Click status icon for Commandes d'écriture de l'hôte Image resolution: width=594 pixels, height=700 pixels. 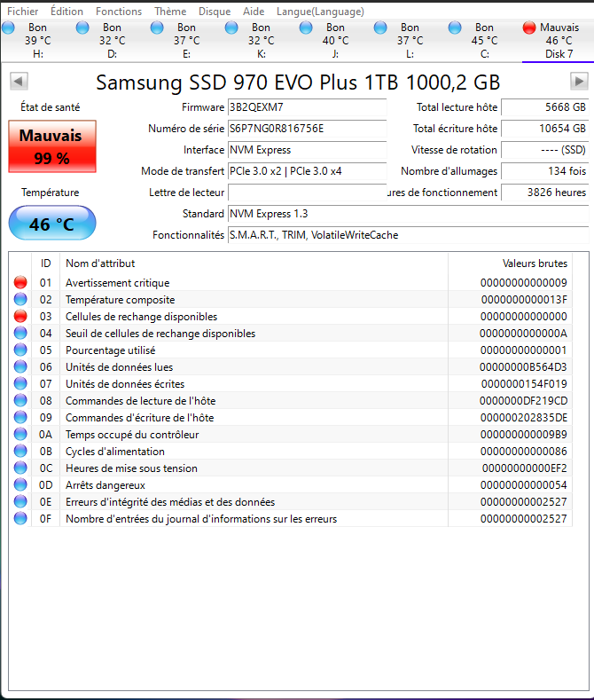pos(20,417)
